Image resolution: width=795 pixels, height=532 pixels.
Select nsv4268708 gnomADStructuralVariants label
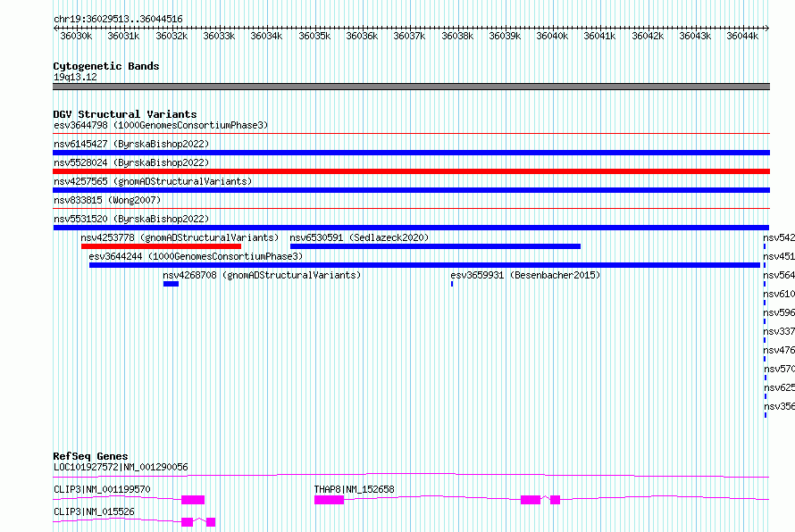[262, 275]
